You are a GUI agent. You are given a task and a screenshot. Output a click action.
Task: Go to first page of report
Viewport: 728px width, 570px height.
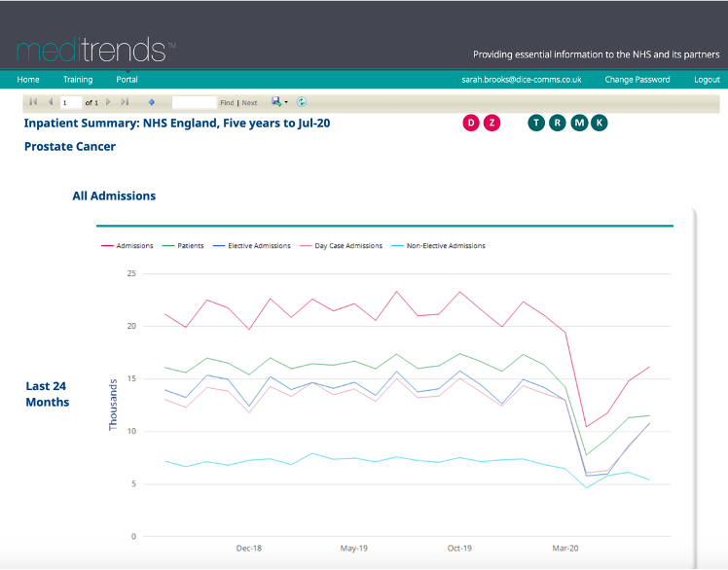(33, 102)
